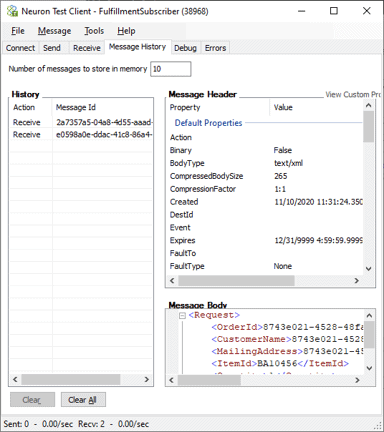Viewport: 384px width, 432px height.
Task: Select history row with ID 2a7357a5
Action: (81, 122)
